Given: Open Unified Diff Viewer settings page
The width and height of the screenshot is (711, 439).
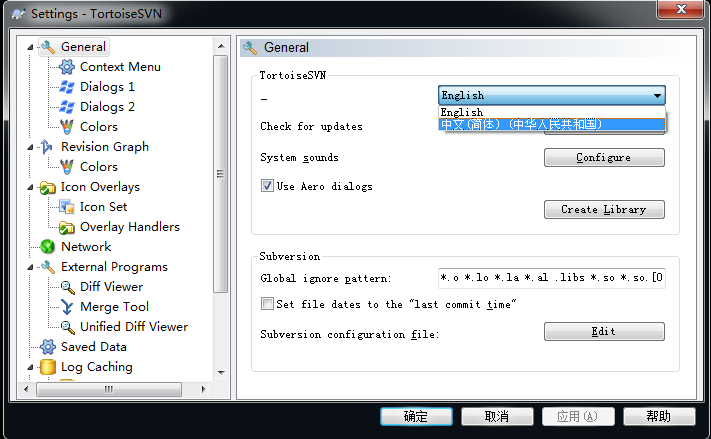Looking at the screenshot, I should (134, 327).
